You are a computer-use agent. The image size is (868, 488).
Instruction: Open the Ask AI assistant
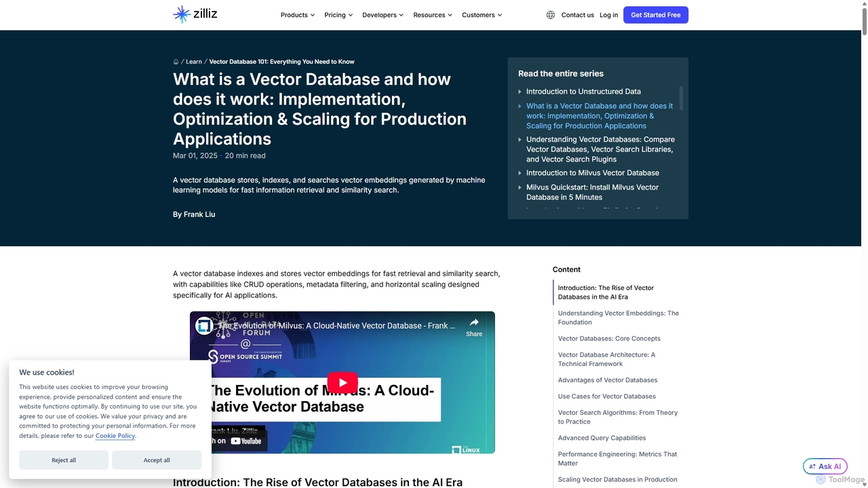(x=825, y=466)
